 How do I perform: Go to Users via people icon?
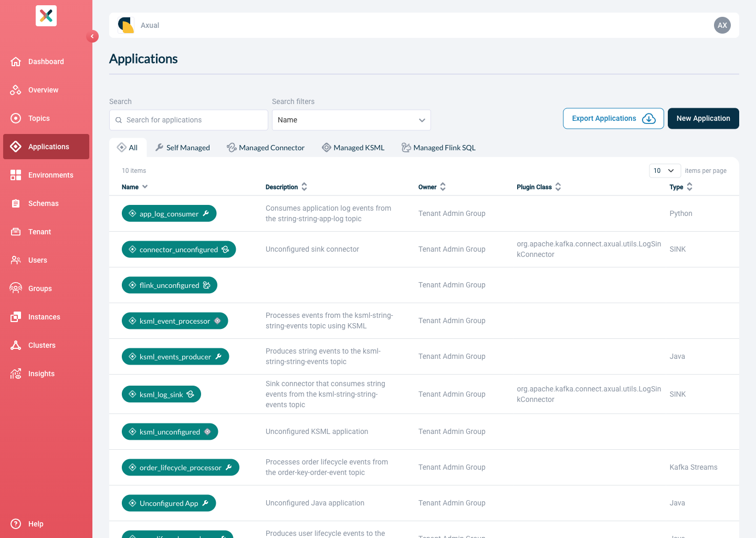pyautogui.click(x=16, y=260)
